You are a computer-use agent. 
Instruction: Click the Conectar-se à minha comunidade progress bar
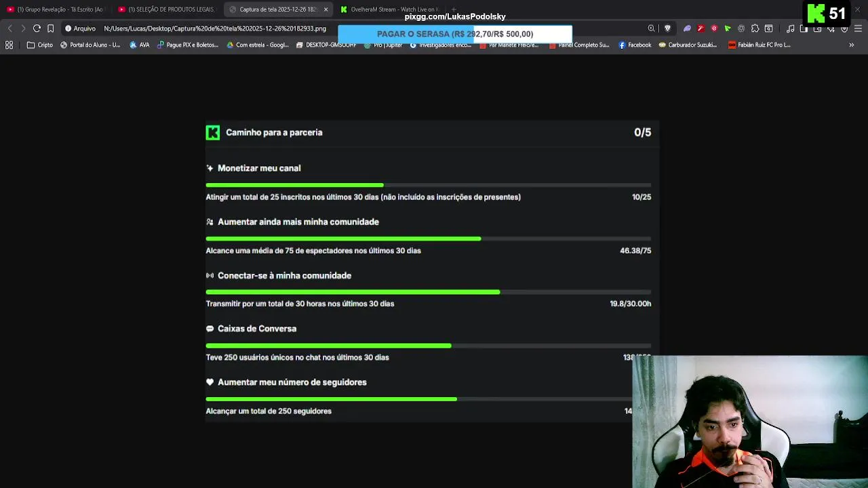click(x=429, y=292)
